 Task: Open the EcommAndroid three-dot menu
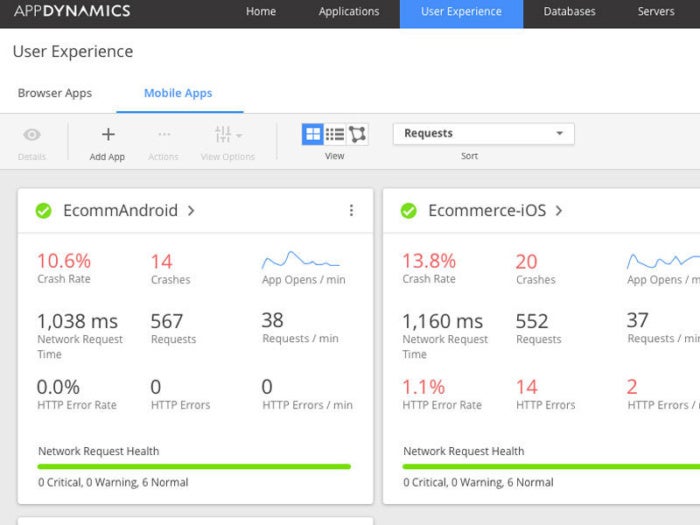(x=351, y=210)
